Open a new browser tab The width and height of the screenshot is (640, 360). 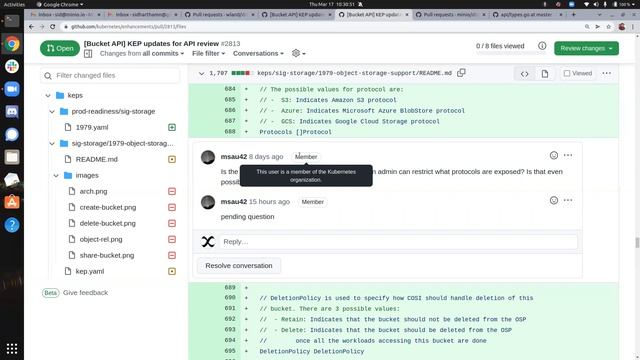click(x=573, y=15)
